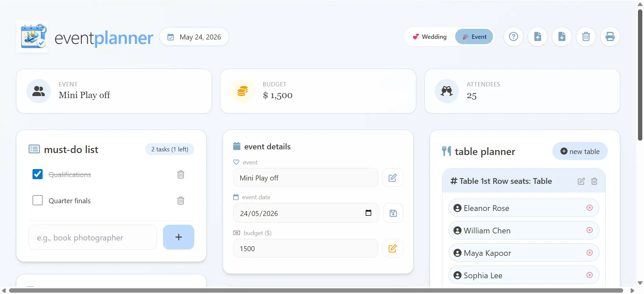644x294 pixels.
Task: Click the 'Table 1st Row seats: Table' header
Action: 505,181
